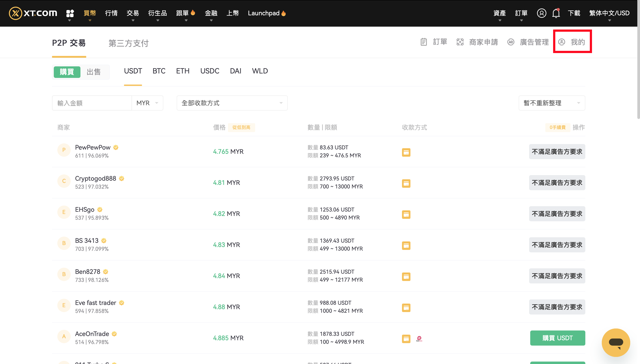Open the user account profile icon
Viewport: 640px width, 364px height.
[541, 13]
